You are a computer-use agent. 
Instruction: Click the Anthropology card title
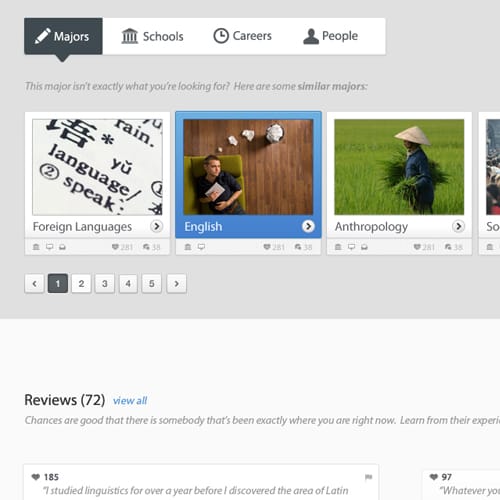371,227
